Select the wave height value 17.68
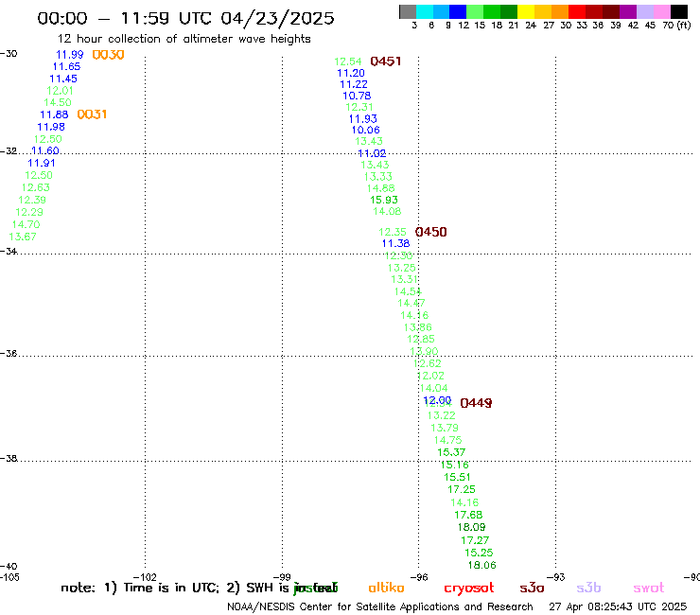The image size is (700, 615). (468, 515)
